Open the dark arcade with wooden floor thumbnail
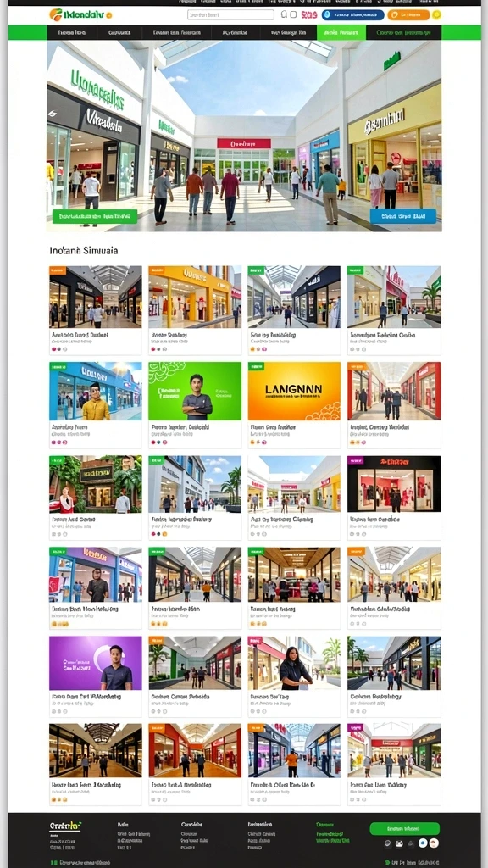488x868 pixels. tap(96, 750)
